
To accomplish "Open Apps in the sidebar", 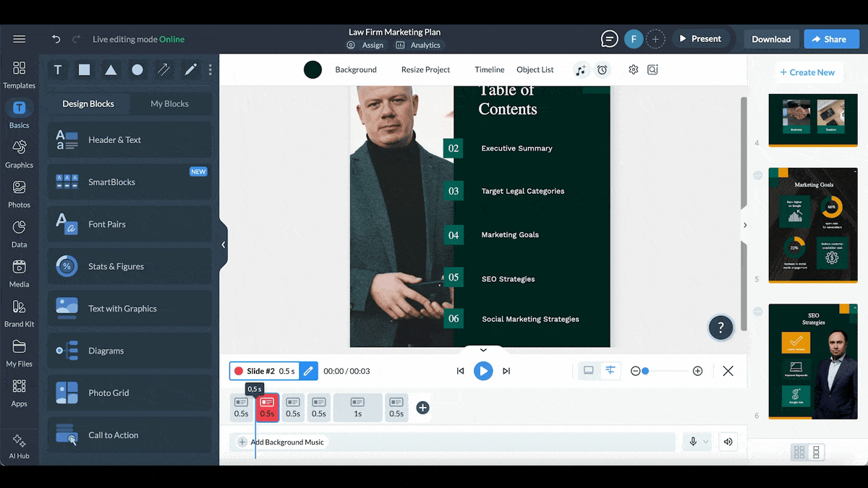I will [20, 393].
